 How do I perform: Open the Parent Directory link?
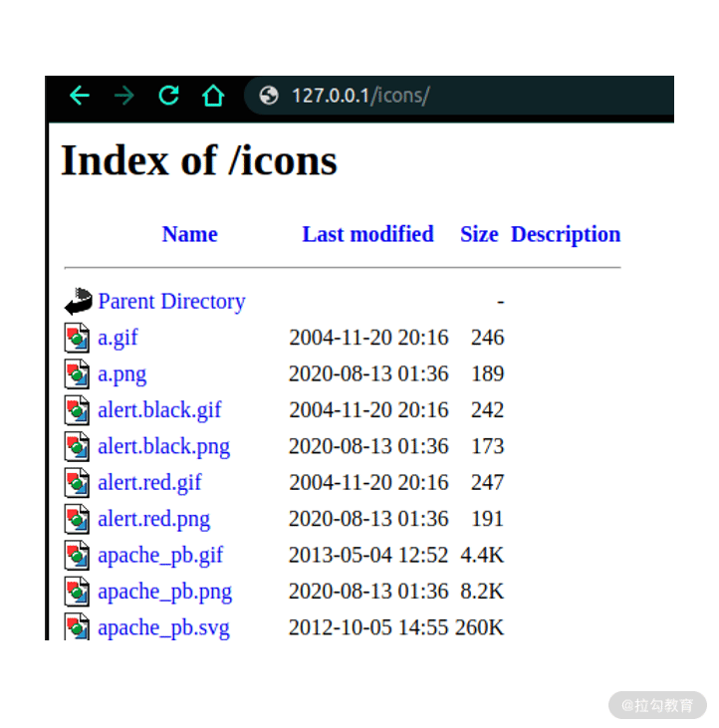(171, 302)
